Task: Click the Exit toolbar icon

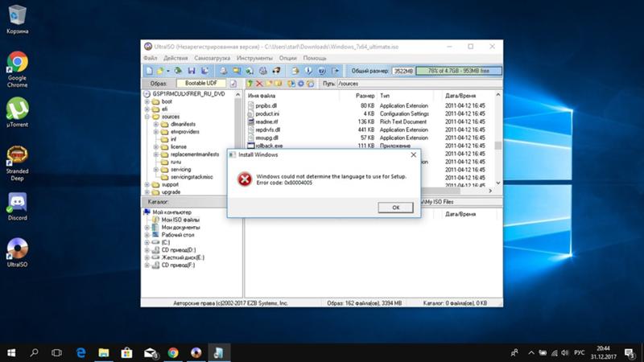Action: [335, 71]
